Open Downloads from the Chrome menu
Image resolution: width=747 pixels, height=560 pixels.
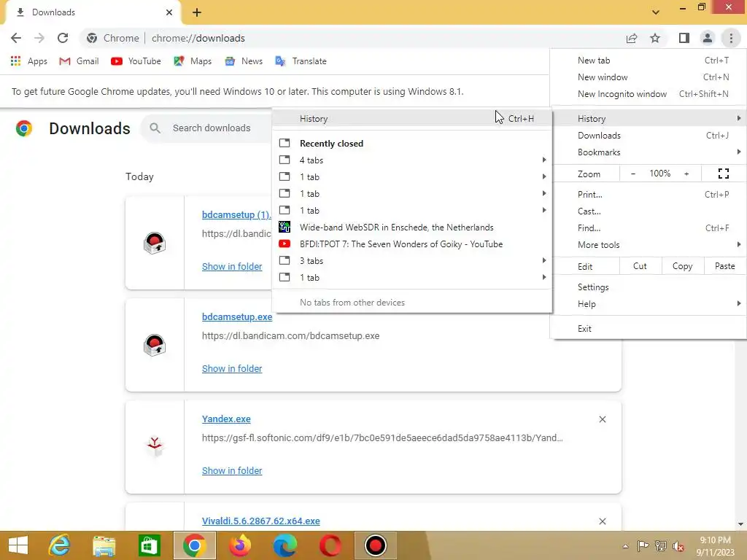pyautogui.click(x=648, y=135)
